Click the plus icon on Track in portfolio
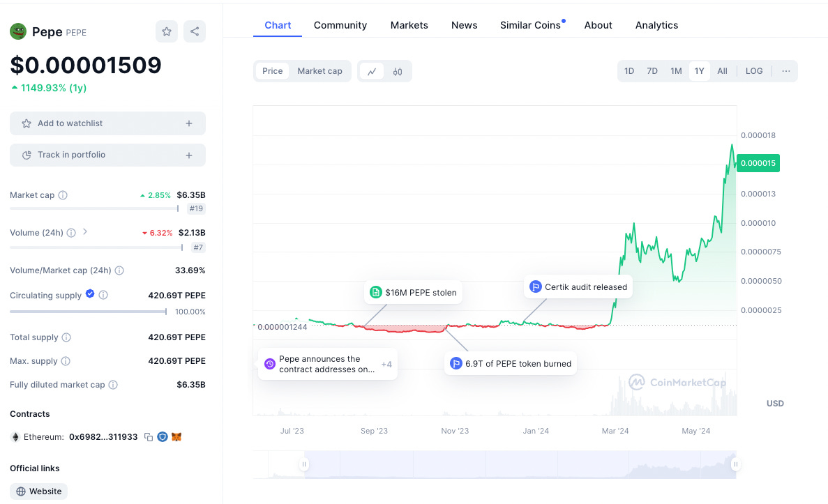Viewport: 828px width, 504px height. click(189, 155)
